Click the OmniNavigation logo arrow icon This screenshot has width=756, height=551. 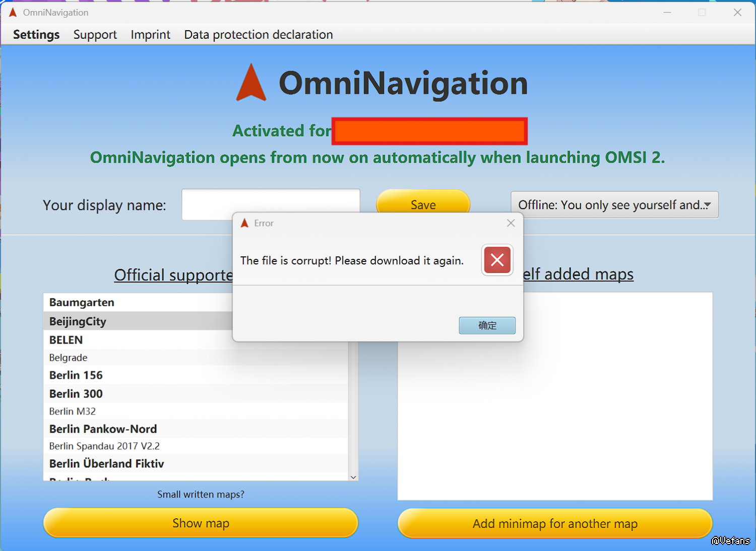[251, 82]
